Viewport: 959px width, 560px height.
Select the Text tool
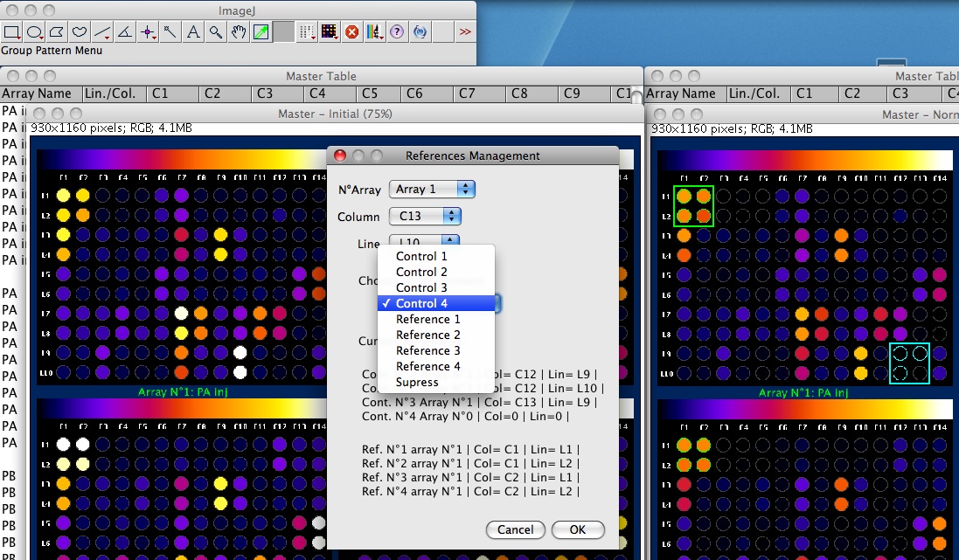tap(192, 31)
